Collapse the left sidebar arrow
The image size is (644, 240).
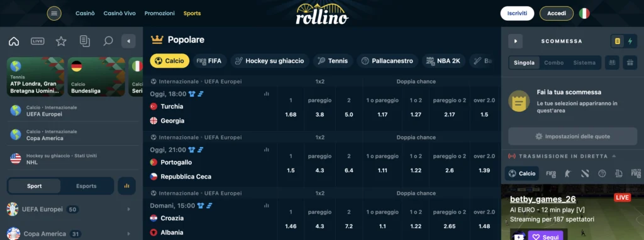128,41
